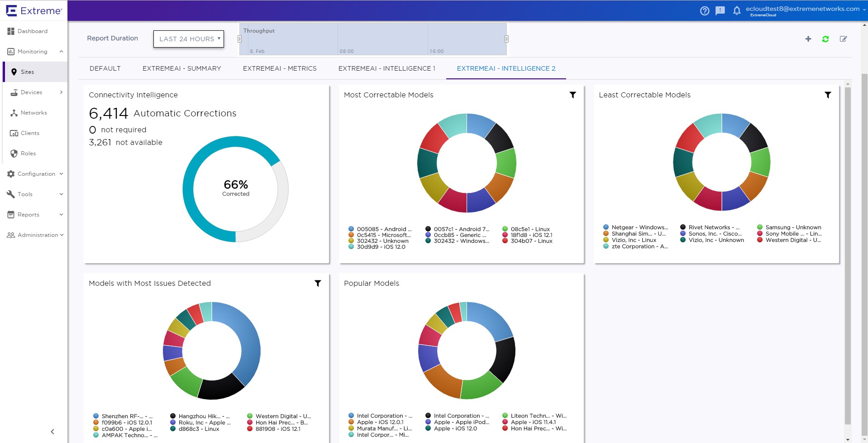
Task: Click the 66% Corrected donut gauge
Action: [235, 189]
